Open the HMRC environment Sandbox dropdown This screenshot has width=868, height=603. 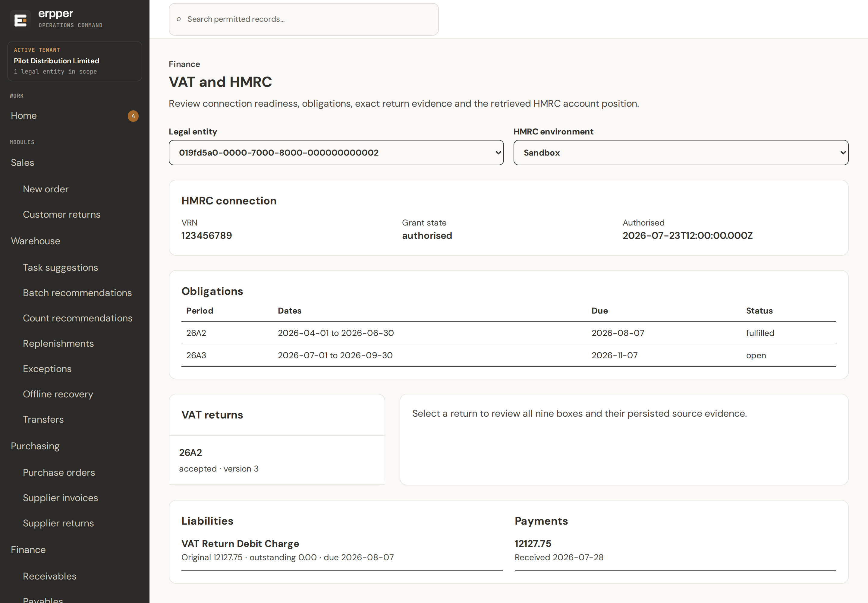(681, 153)
